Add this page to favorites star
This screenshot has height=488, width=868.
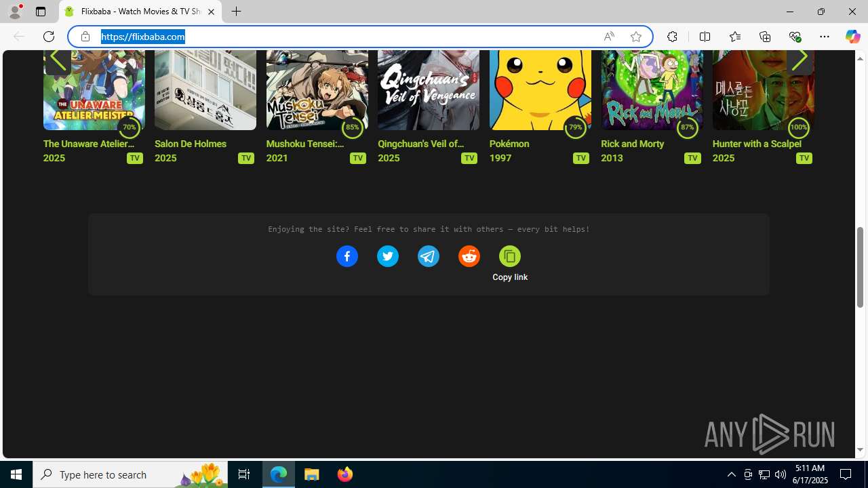636,37
